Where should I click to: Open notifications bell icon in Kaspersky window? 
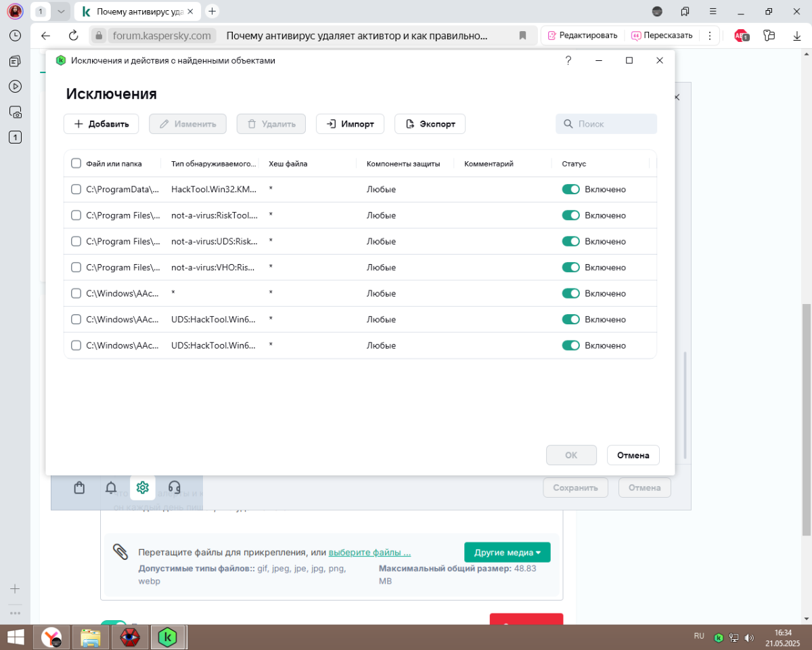pyautogui.click(x=111, y=487)
